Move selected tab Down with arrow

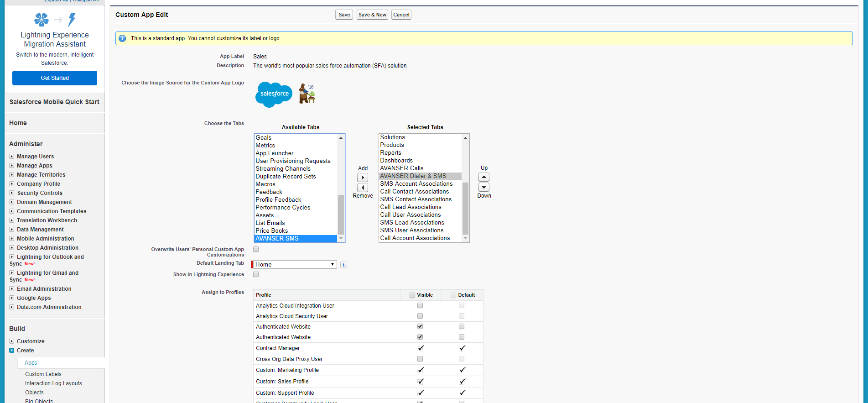point(484,187)
